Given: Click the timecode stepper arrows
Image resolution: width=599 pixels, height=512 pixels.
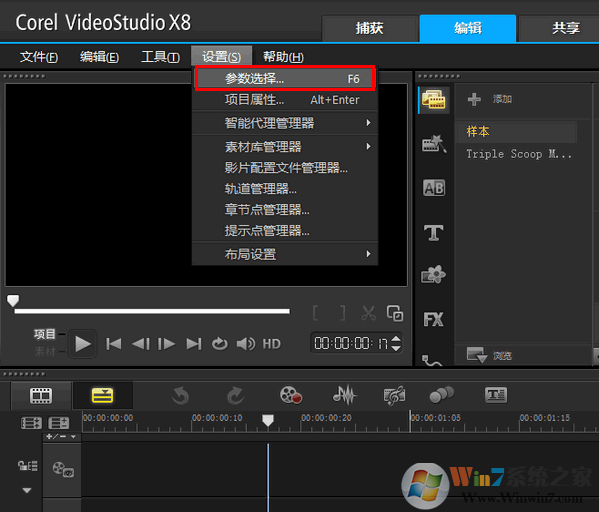Looking at the screenshot, I should [396, 343].
